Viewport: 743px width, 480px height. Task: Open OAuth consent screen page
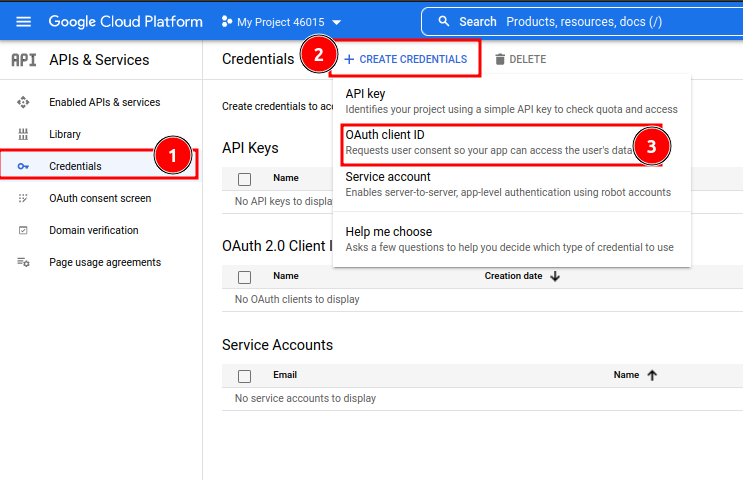[x=100, y=198]
